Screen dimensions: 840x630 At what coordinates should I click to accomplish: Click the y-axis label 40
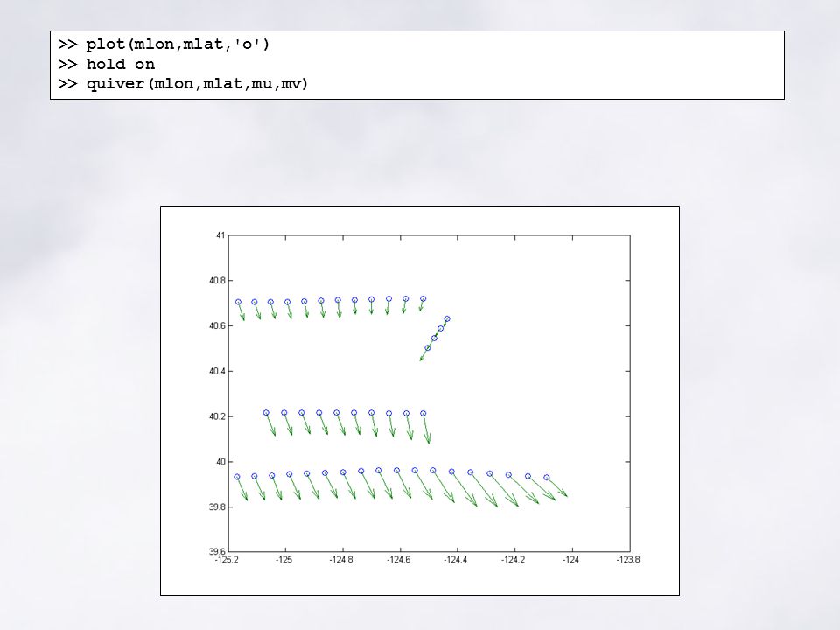click(220, 462)
